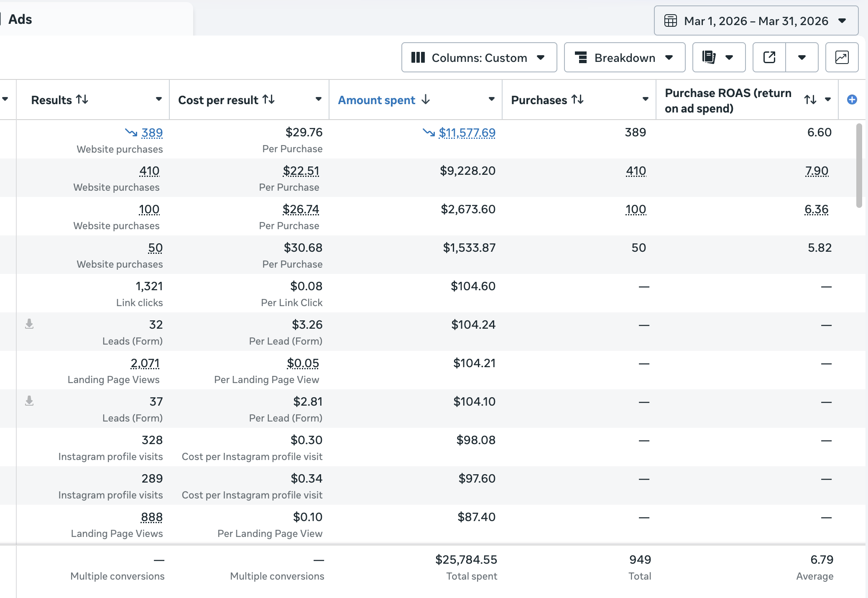Image resolution: width=868 pixels, height=598 pixels.
Task: Click the $25,784.55 total spent value
Action: tap(466, 560)
